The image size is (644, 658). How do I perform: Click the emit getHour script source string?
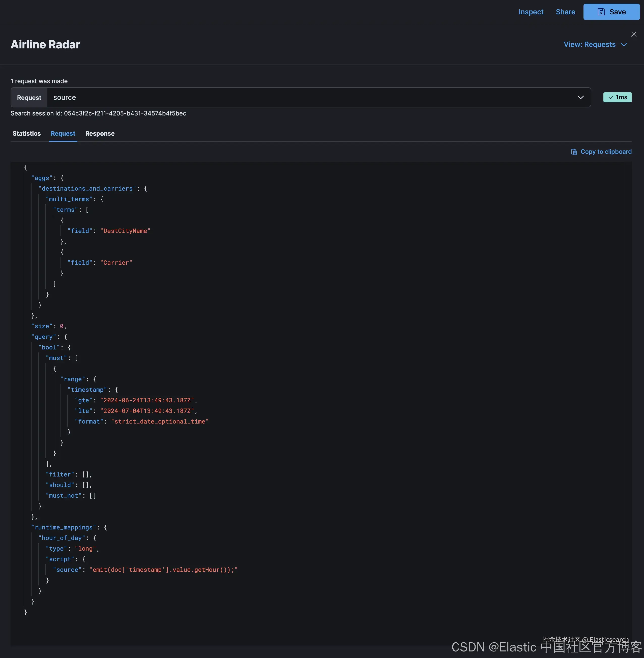pyautogui.click(x=163, y=570)
